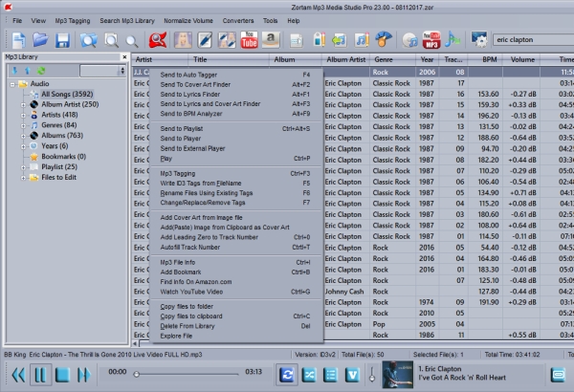Viewport: 574px width, 392px height.
Task: Choose Send to Auto Tagger
Action: coord(236,75)
